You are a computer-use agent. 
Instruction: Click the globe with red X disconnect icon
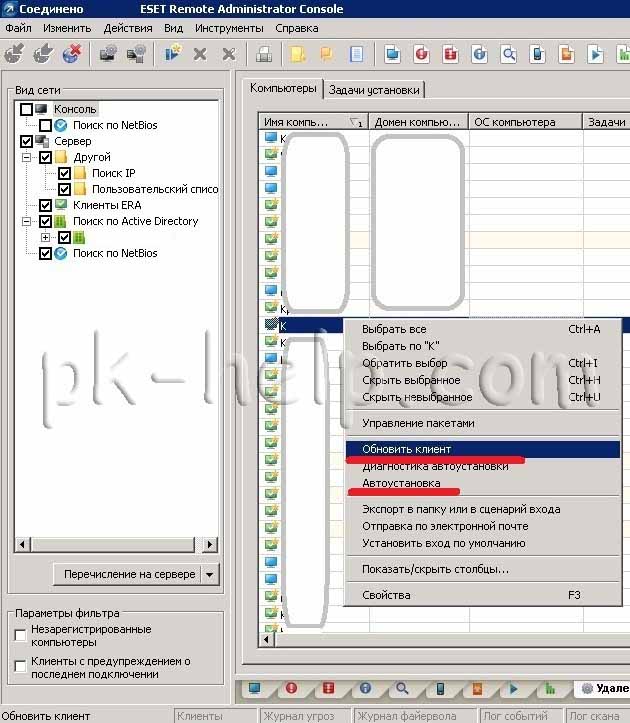pos(72,53)
